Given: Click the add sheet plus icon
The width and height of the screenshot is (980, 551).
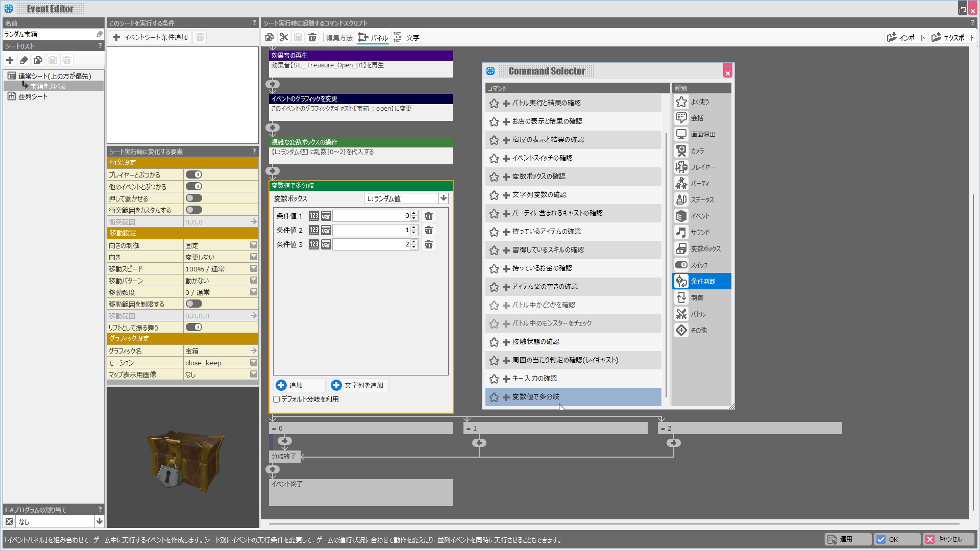Looking at the screenshot, I should [10, 60].
